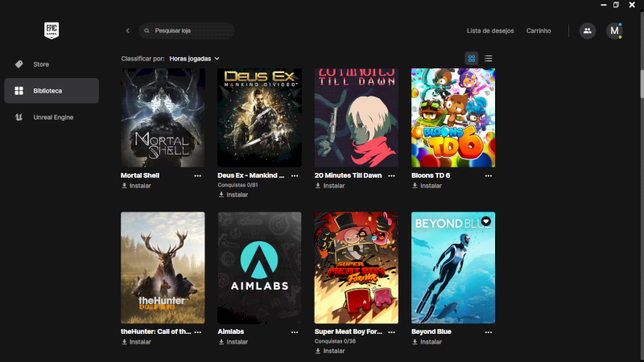644x362 pixels.
Task: Click the Biblioteca grid icon
Action: coord(19,91)
